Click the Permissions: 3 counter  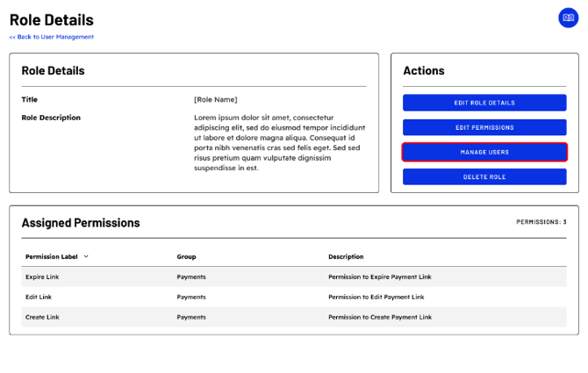(541, 222)
